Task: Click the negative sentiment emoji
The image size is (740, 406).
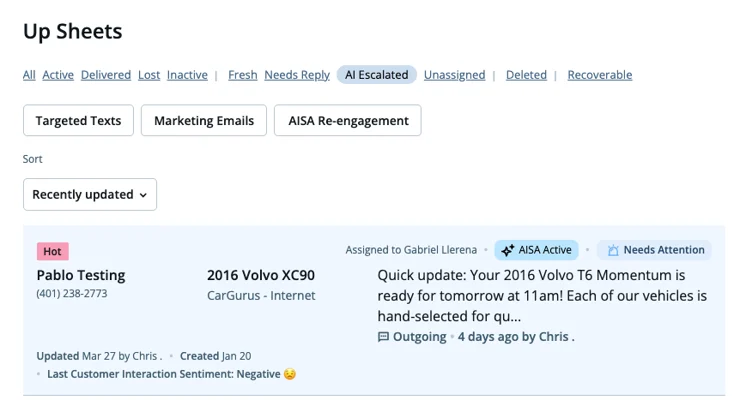Action: coord(289,374)
